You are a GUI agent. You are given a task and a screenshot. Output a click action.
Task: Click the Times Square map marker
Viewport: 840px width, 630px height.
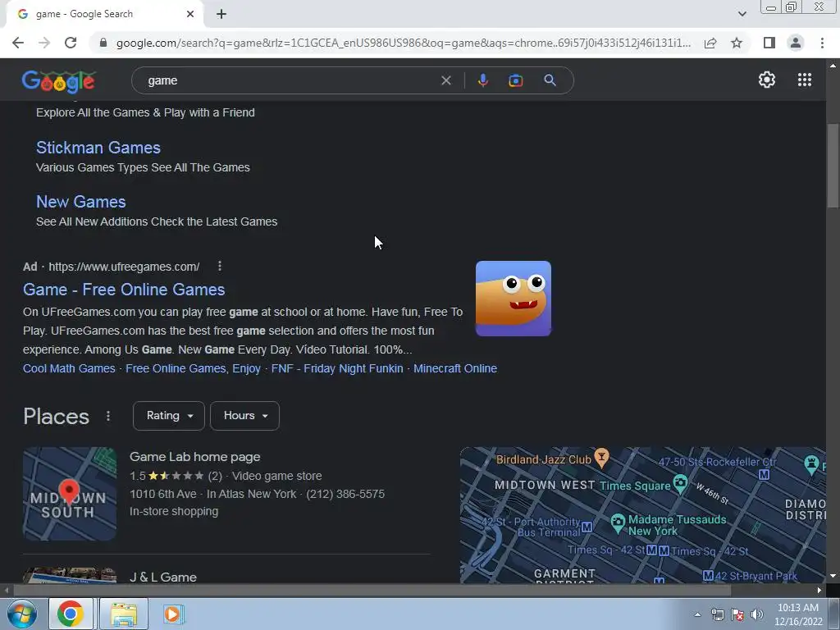click(680, 484)
